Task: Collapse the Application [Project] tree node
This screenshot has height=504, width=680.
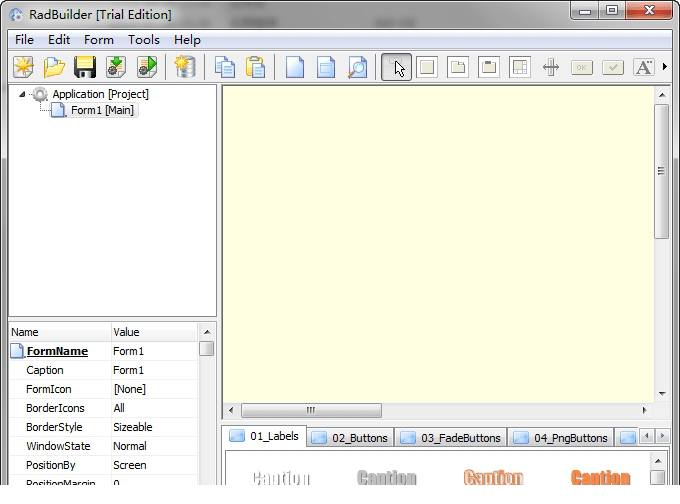Action: point(23,94)
